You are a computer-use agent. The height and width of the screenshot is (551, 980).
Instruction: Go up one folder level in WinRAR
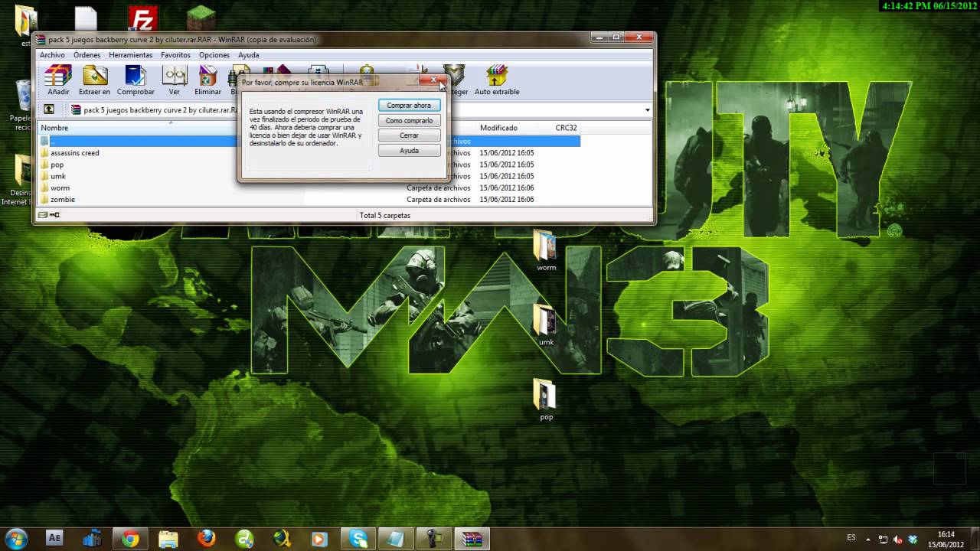[x=49, y=109]
